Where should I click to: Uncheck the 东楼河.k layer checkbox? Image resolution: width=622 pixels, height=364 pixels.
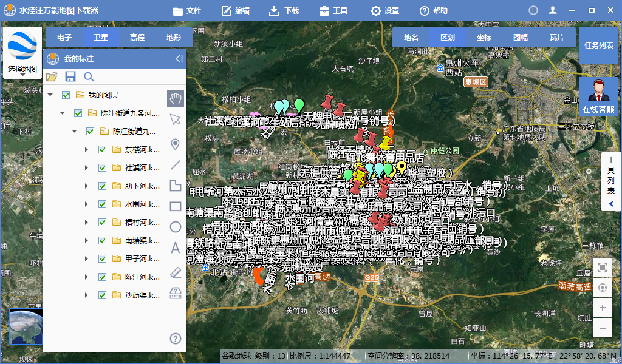click(x=102, y=150)
